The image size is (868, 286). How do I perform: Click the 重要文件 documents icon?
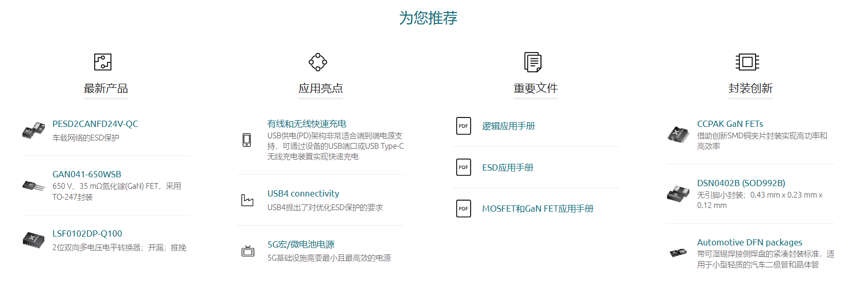point(533,62)
